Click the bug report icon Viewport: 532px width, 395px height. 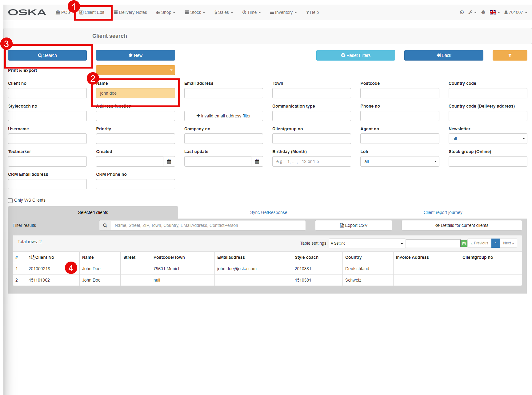[x=483, y=12]
